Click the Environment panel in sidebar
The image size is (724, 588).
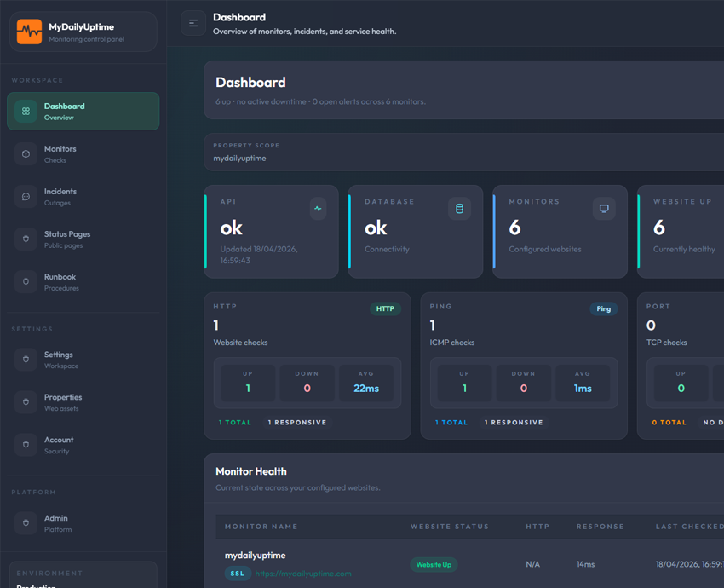coord(83,574)
